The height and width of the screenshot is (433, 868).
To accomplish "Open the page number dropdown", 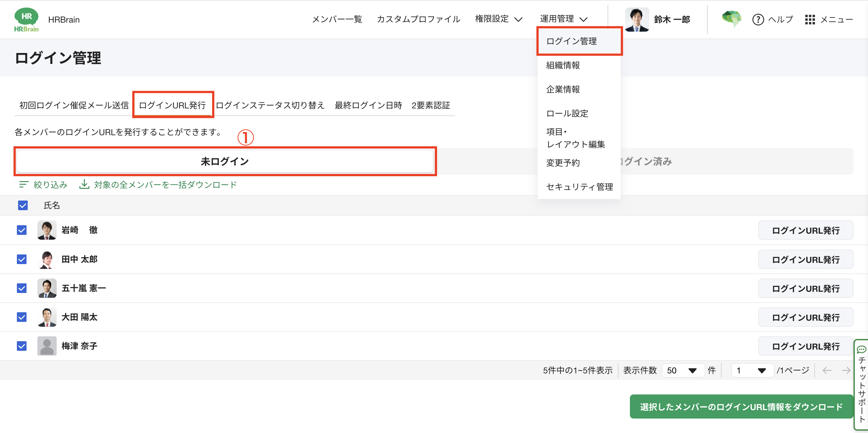I will 752,370.
